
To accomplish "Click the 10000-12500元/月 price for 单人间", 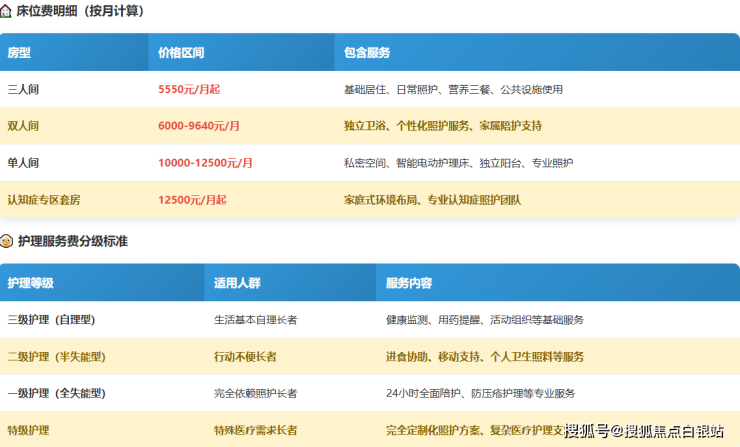I will coord(205,163).
